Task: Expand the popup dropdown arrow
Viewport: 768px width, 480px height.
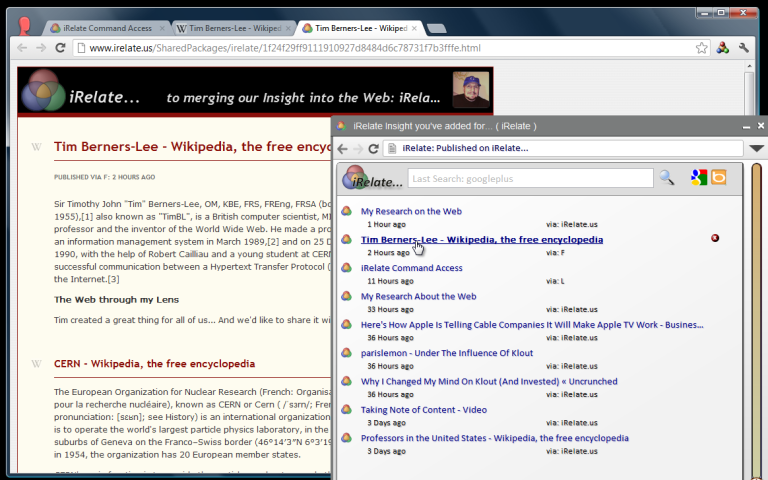Action: [x=756, y=148]
